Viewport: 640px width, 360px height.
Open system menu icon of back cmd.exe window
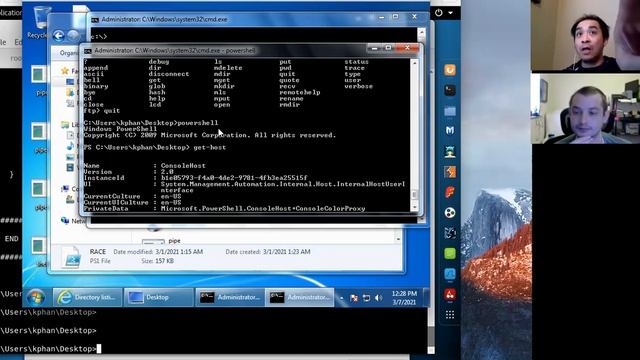tap(95, 20)
